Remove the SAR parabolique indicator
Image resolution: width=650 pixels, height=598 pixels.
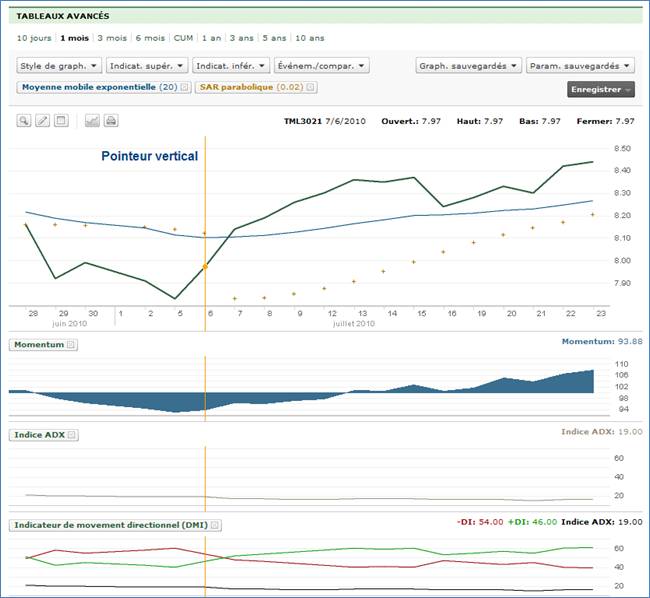pos(311,88)
